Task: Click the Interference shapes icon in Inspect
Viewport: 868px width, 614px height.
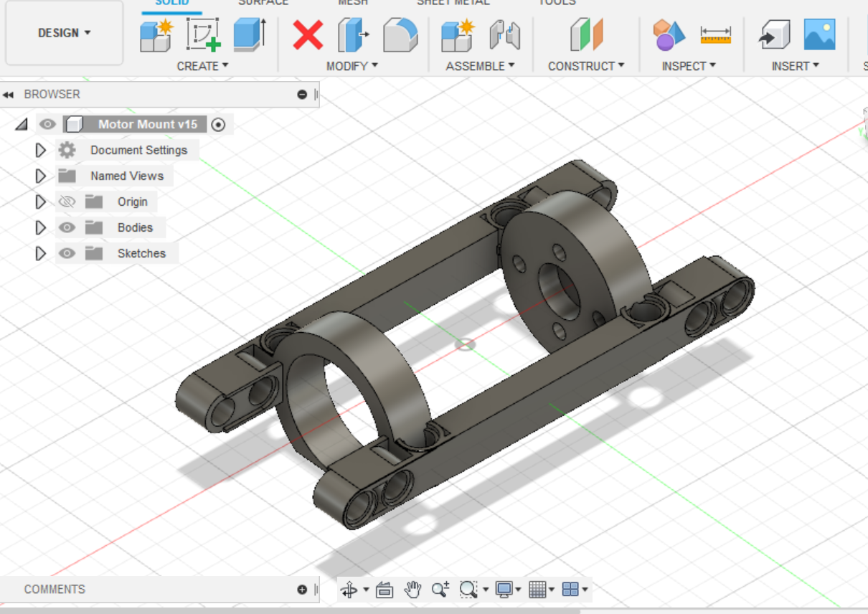Action: [669, 35]
